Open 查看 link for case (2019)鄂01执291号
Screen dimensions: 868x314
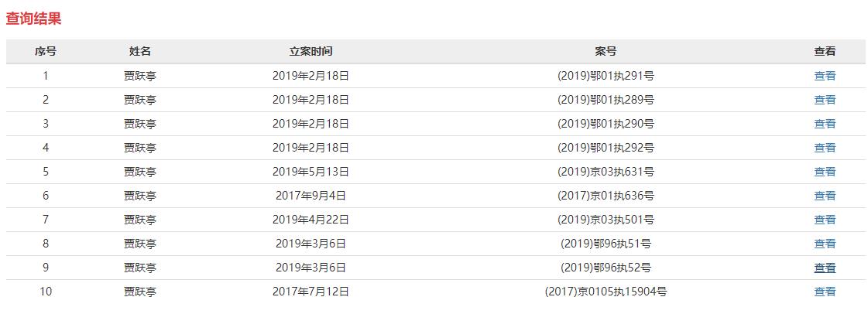pos(825,76)
